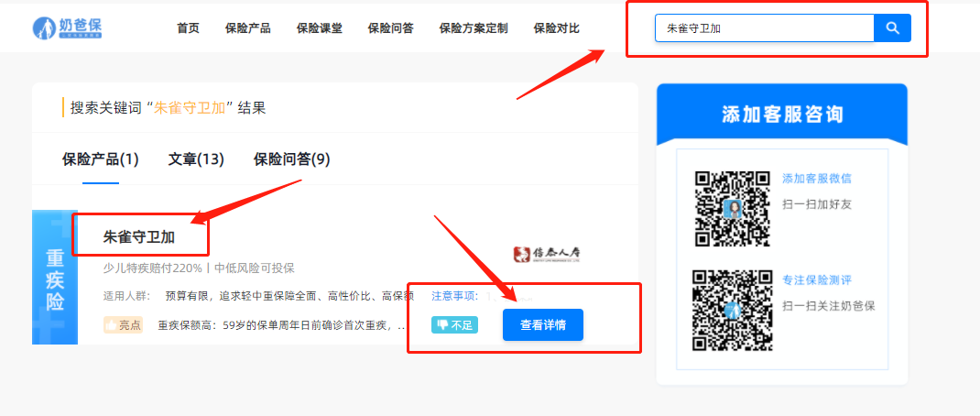Open the 朱雀守卫加 product title
Screen dimensions: 980x416
138,237
